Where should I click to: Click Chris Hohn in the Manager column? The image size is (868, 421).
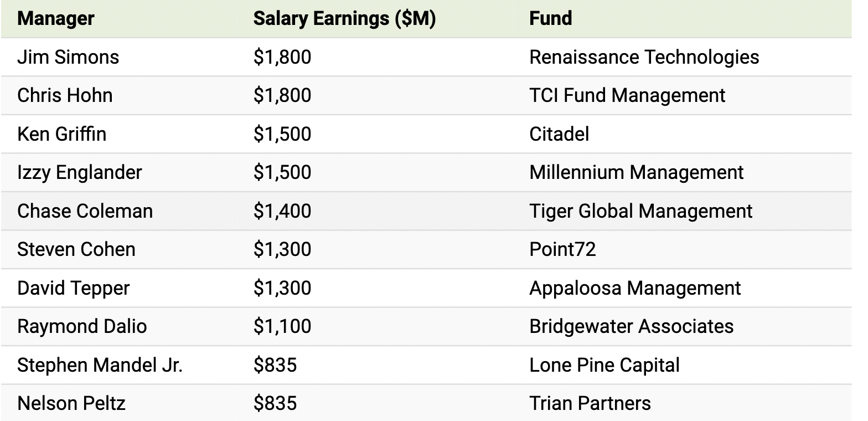[x=65, y=95]
